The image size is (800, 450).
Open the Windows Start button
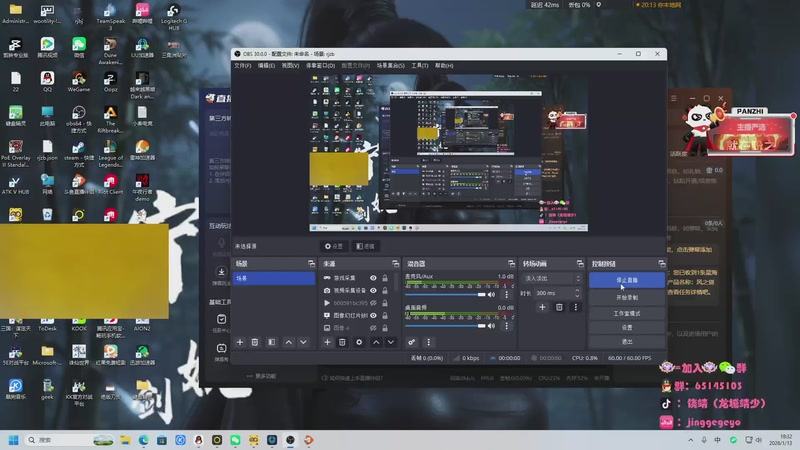pyautogui.click(x=14, y=440)
